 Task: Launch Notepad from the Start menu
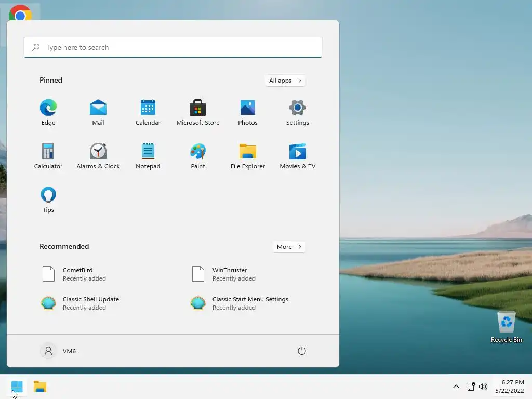pyautogui.click(x=148, y=156)
